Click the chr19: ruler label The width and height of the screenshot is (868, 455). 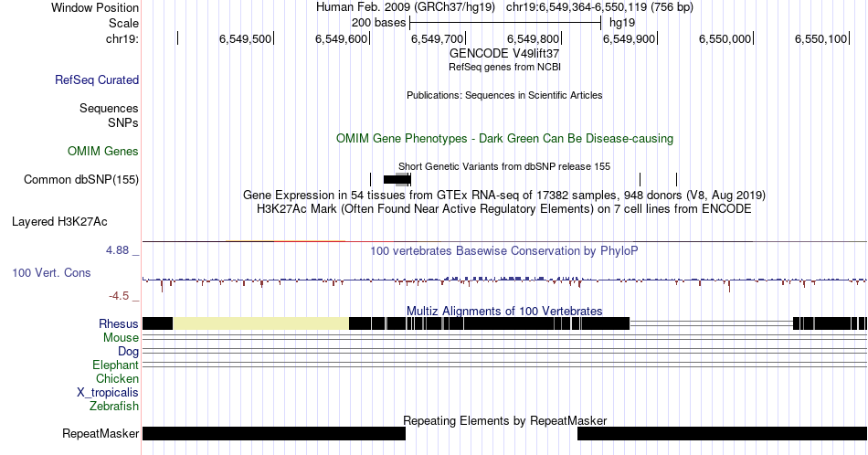click(122, 38)
